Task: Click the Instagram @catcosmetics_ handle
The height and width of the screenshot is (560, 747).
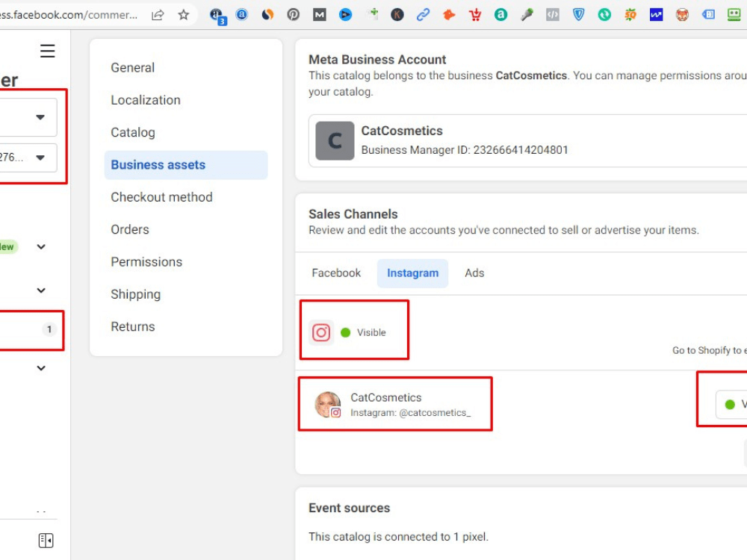Action: 411,412
